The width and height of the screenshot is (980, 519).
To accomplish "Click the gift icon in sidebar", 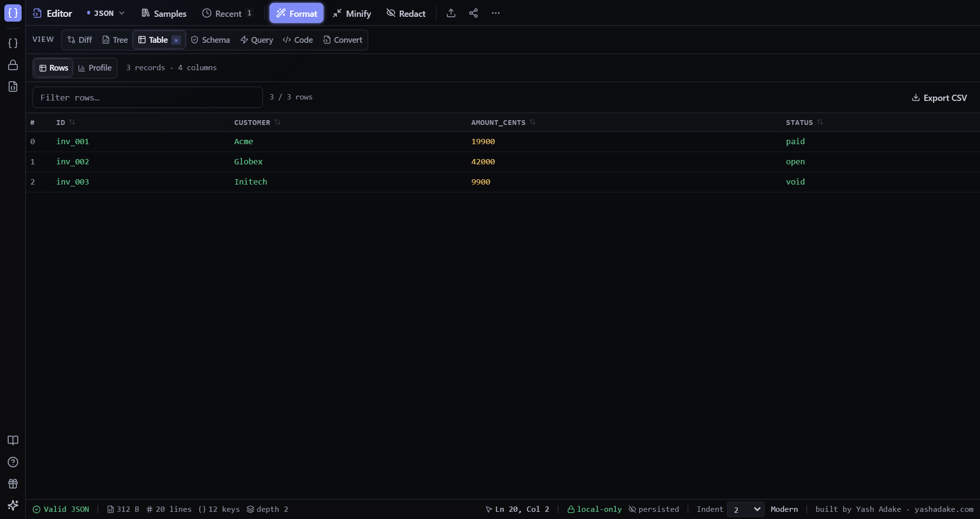I will (13, 483).
